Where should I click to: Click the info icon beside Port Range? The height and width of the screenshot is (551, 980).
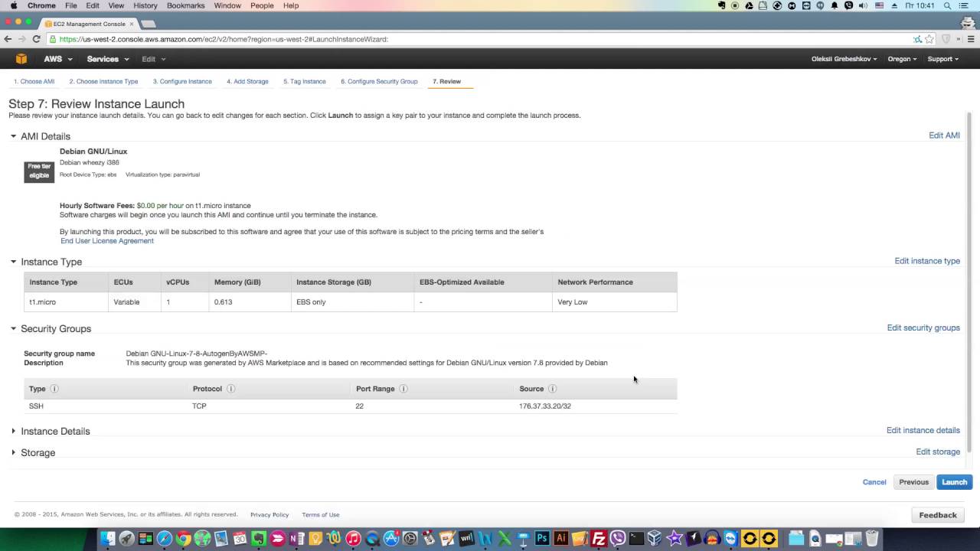pos(403,389)
